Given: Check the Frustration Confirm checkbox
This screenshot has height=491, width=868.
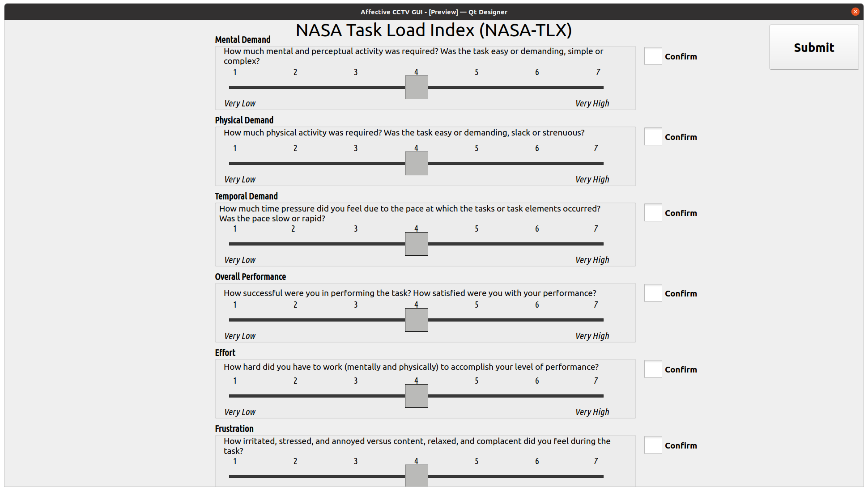Looking at the screenshot, I should point(653,445).
